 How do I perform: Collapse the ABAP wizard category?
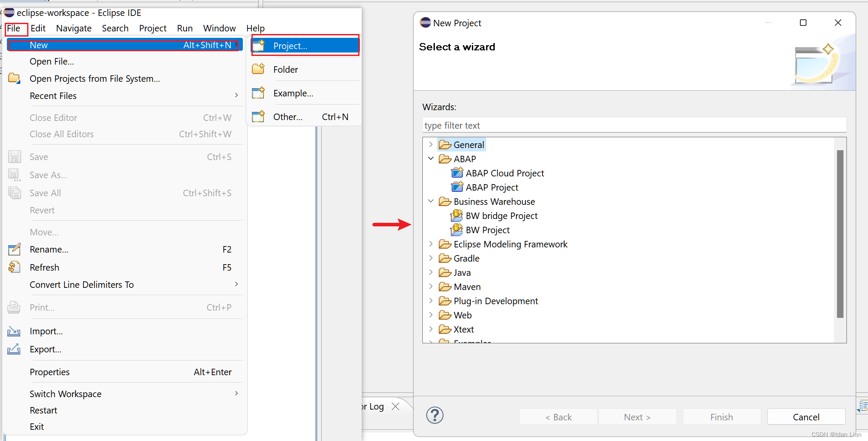click(431, 159)
